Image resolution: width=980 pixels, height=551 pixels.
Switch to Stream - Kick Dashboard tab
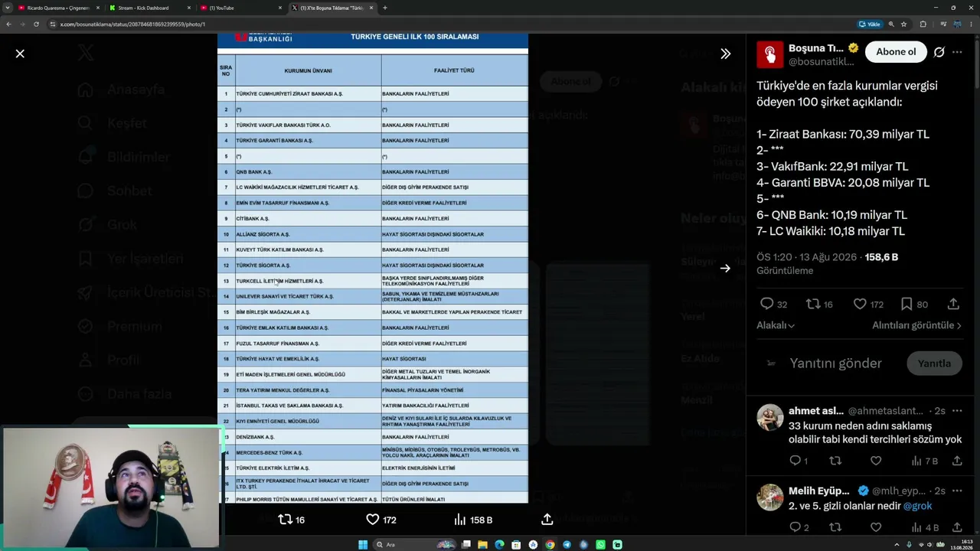pyautogui.click(x=149, y=8)
